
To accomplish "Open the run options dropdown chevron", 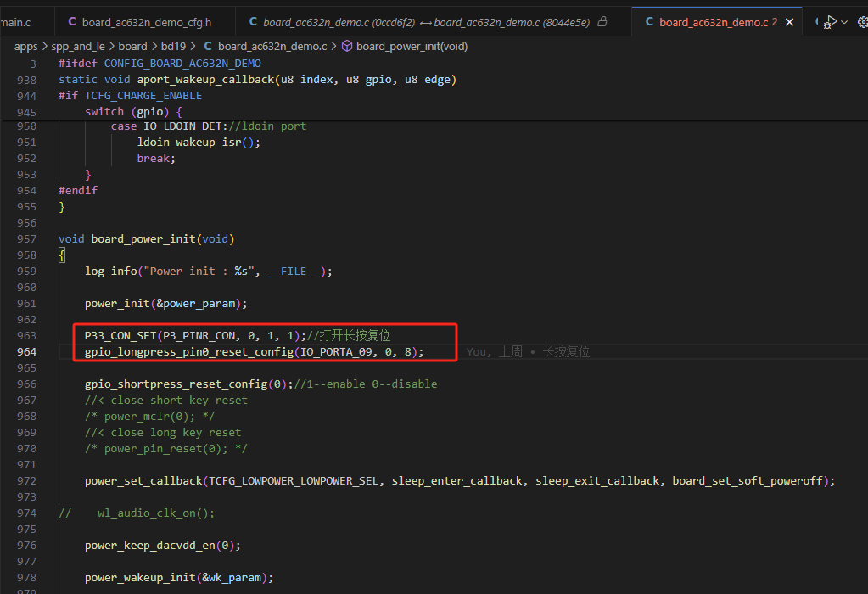I will click(x=844, y=22).
